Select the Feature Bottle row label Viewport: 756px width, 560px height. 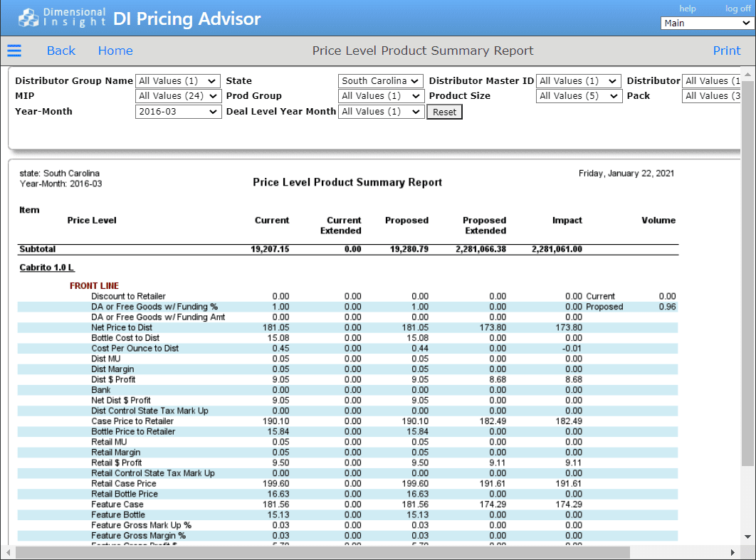coord(118,514)
